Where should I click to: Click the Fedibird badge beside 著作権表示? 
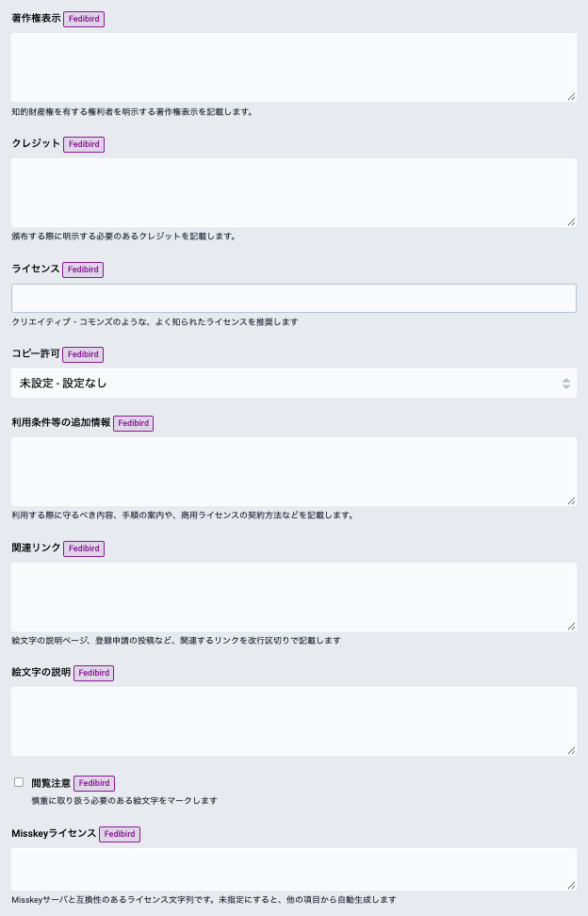point(84,19)
